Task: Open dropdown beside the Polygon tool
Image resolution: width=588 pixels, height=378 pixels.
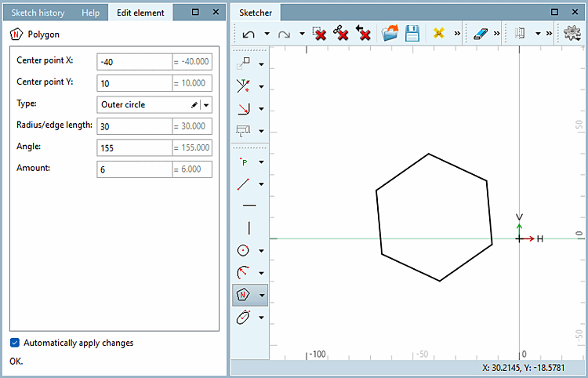Action: (x=262, y=295)
